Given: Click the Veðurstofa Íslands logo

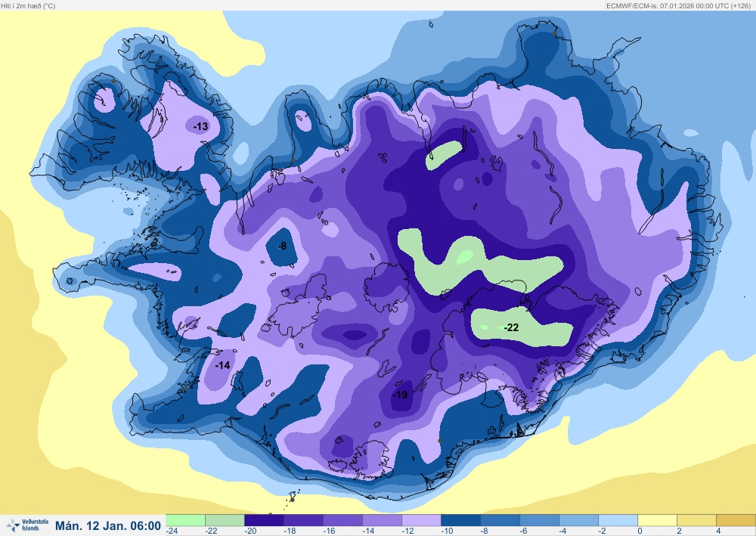Looking at the screenshot, I should [x=27, y=525].
